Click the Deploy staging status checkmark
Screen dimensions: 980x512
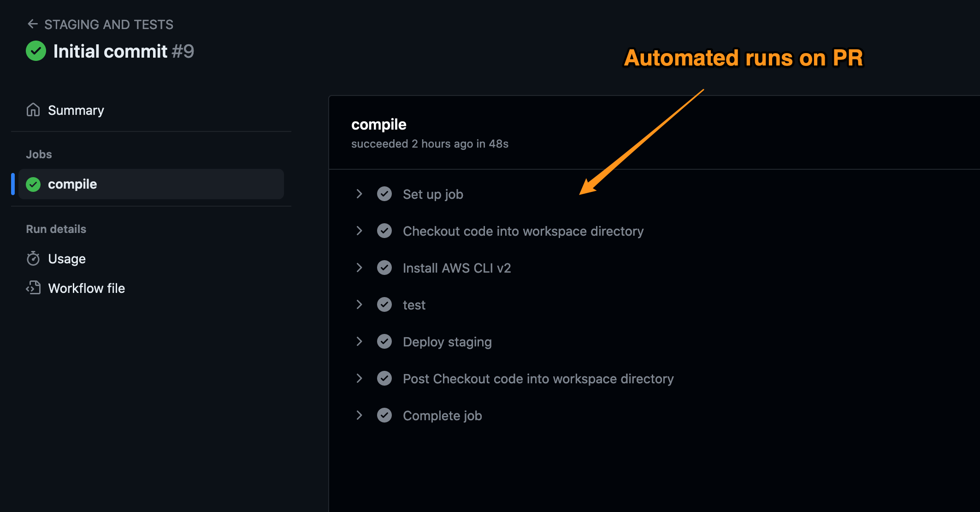tap(384, 342)
